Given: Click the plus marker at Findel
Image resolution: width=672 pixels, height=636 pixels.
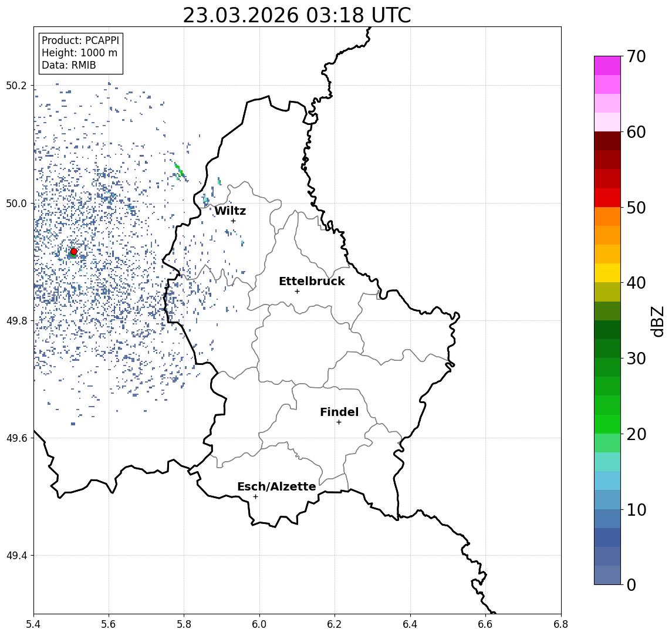Looking at the screenshot, I should click(x=339, y=422).
